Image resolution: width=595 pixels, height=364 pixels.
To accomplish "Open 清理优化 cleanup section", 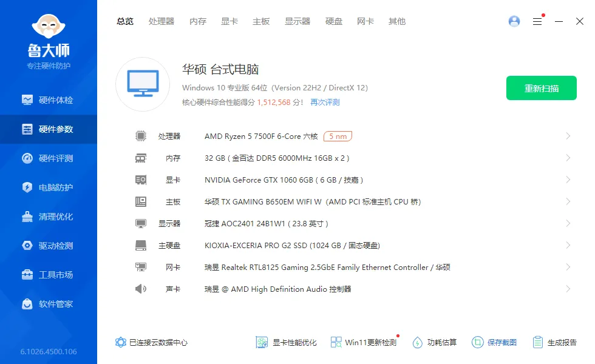I will pyautogui.click(x=48, y=217).
